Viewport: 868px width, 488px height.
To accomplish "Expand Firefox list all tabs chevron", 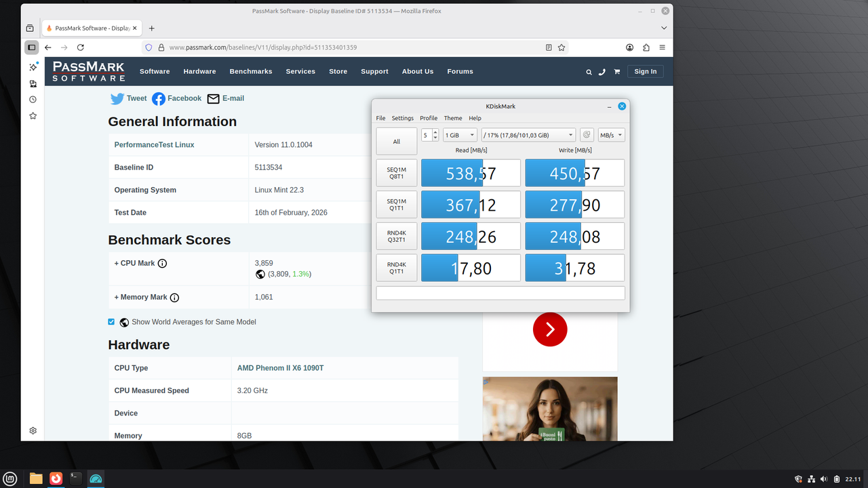I will click(x=664, y=28).
